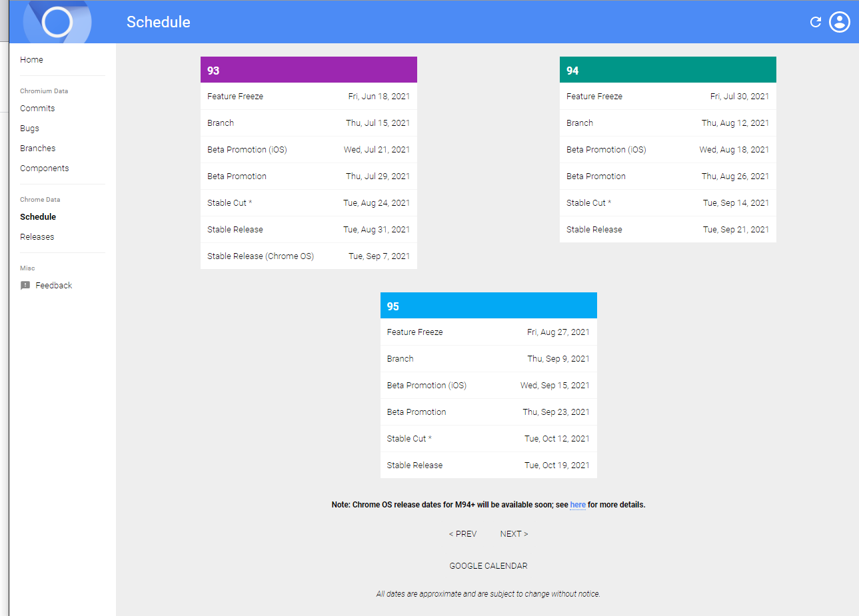Open Components in sidebar
Viewport: 859px width, 616px height.
45,168
